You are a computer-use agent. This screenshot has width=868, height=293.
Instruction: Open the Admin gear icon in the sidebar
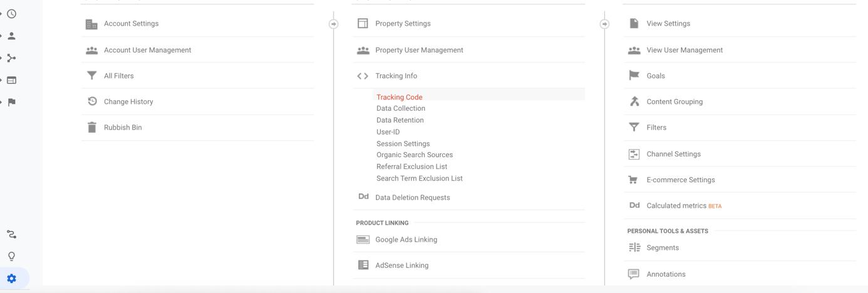tap(11, 279)
